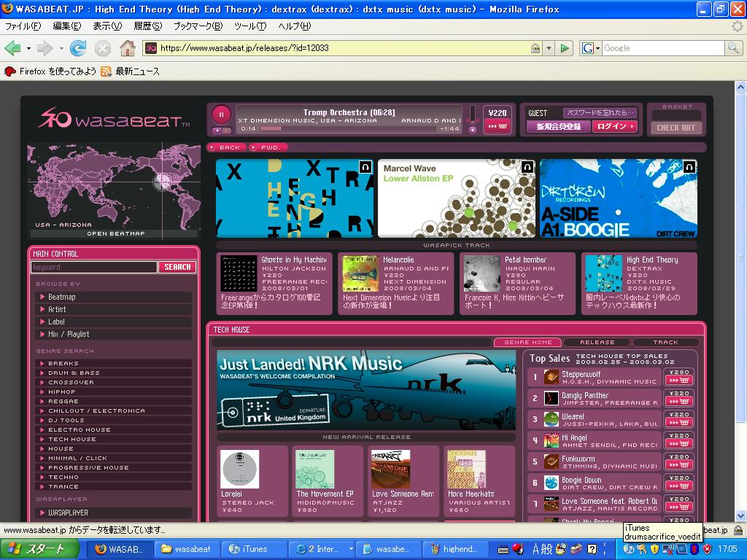Open the ファイル (File) menu

(23, 26)
